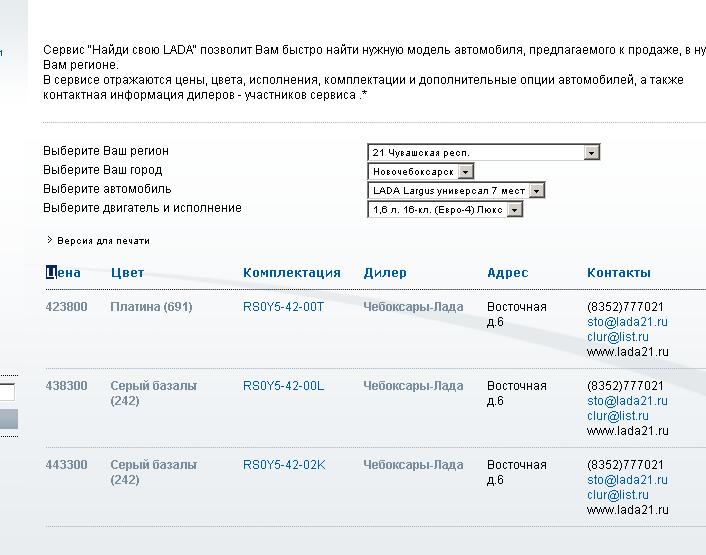The image size is (706, 555).
Task: Click the text input field at left edge
Action: click(x=7, y=392)
